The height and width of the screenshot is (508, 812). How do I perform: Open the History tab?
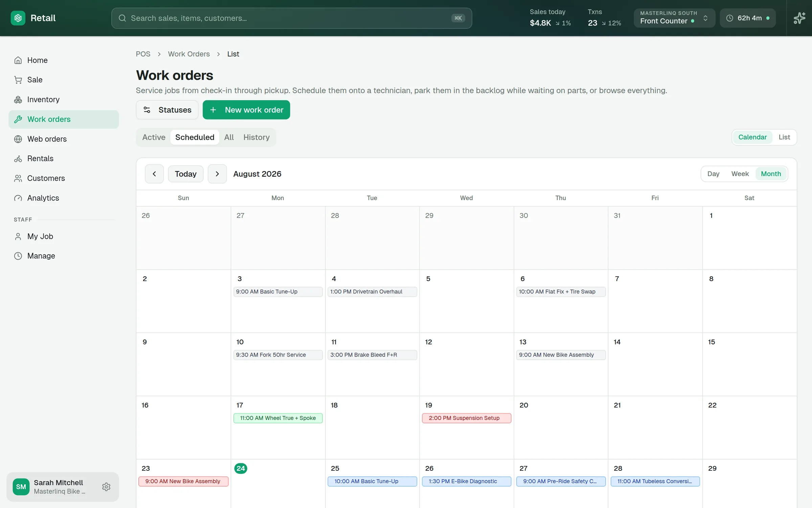[x=256, y=137]
